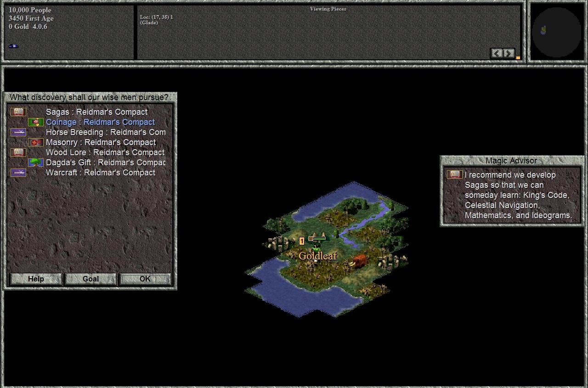Click the Magic Advisor book icon
The width and height of the screenshot is (588, 388).
point(455,175)
